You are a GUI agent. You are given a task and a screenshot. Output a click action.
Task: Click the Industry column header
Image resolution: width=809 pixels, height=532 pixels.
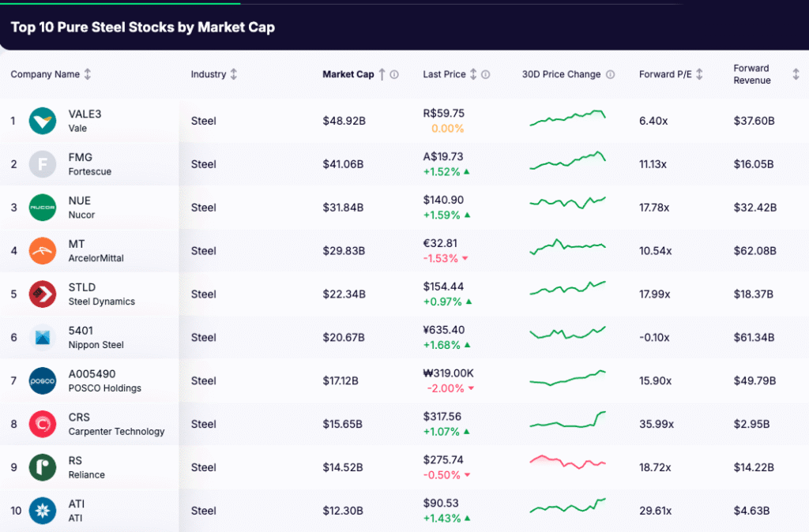(207, 73)
